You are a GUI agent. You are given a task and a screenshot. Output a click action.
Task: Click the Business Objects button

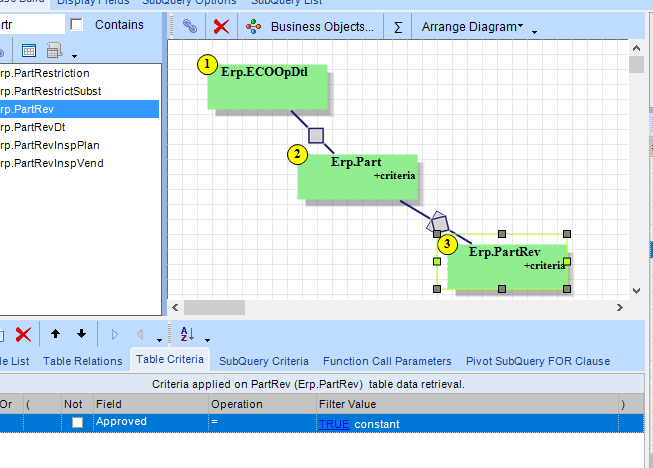pos(311,27)
